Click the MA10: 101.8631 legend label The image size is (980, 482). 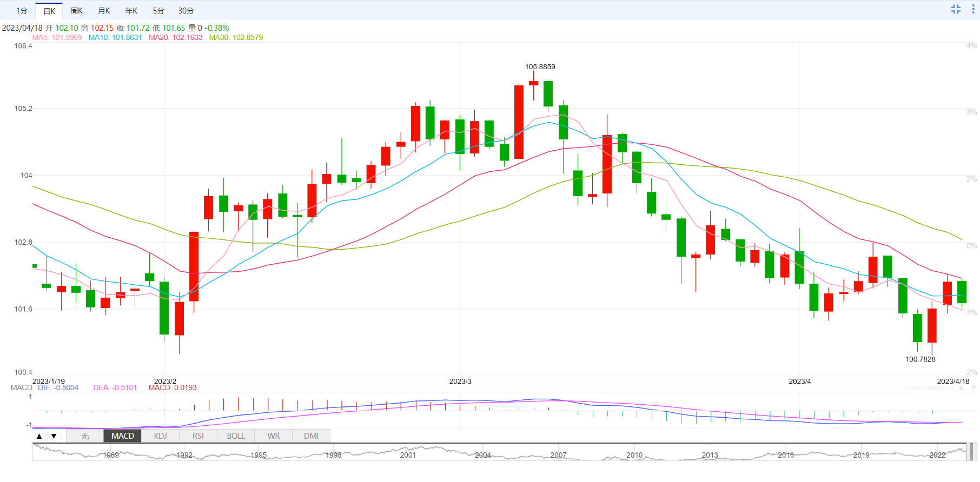click(x=115, y=37)
